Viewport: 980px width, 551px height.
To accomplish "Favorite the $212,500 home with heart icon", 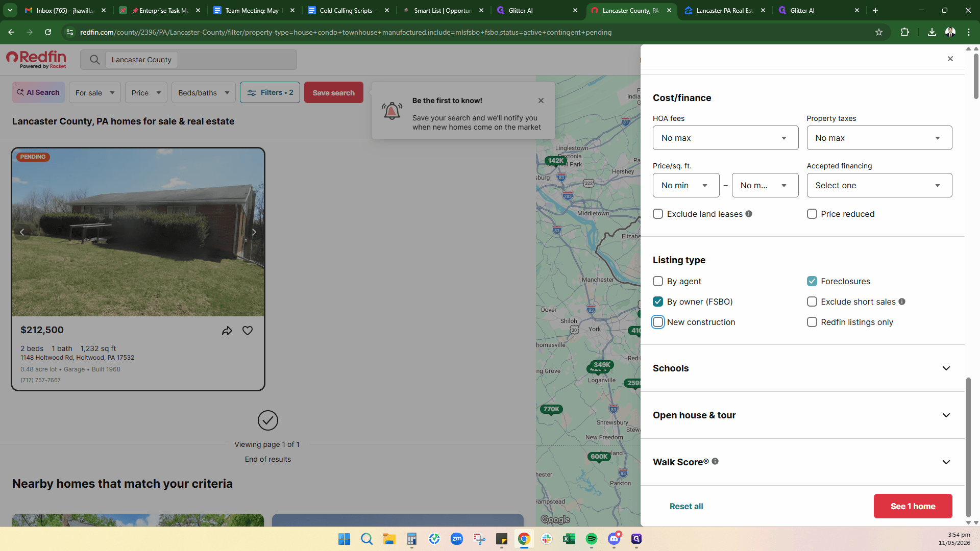I will click(x=248, y=331).
